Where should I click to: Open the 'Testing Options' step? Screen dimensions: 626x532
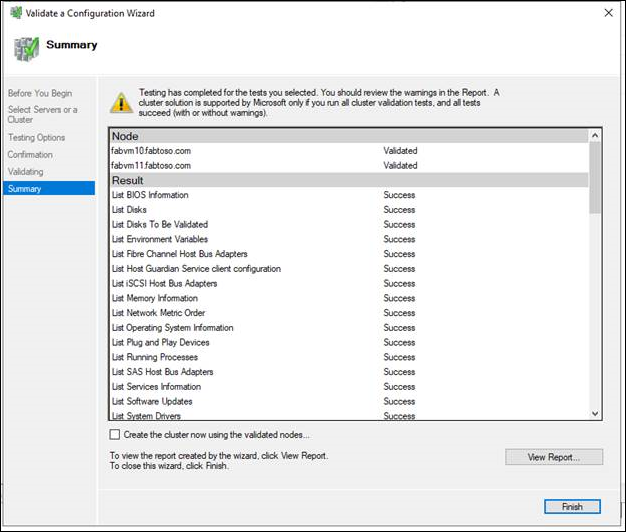click(x=37, y=138)
